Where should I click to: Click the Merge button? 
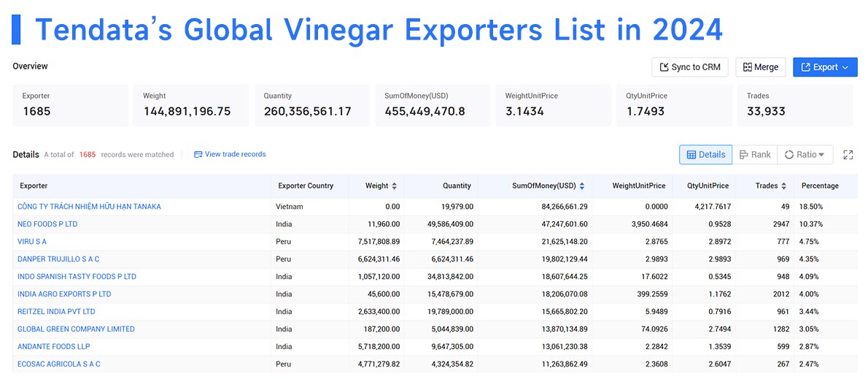click(761, 67)
